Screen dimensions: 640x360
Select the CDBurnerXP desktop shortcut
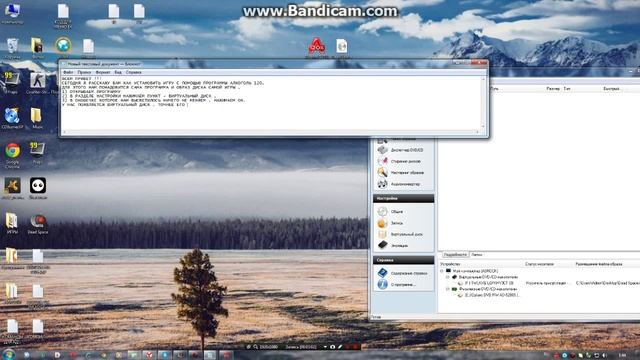[x=12, y=118]
